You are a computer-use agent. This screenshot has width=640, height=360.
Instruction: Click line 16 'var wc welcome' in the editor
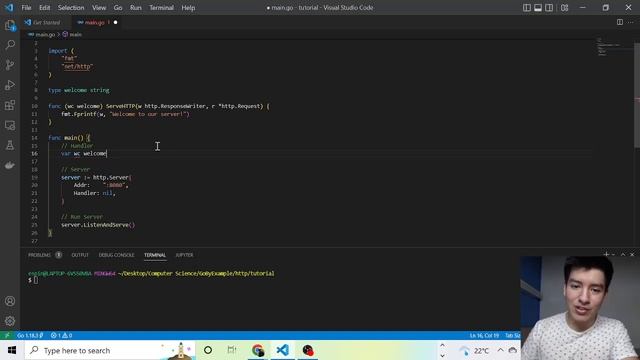pos(84,153)
